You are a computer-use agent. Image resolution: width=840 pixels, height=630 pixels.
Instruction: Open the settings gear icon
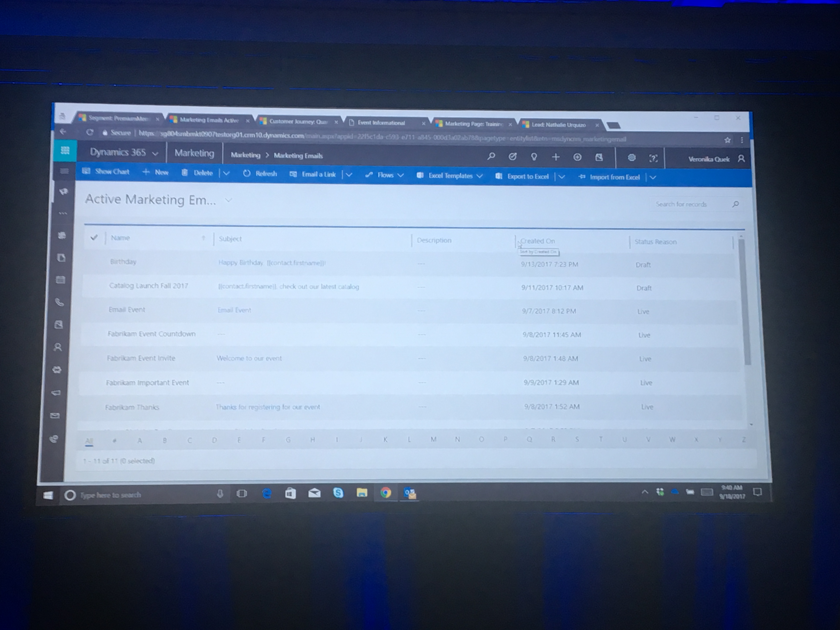click(631, 157)
